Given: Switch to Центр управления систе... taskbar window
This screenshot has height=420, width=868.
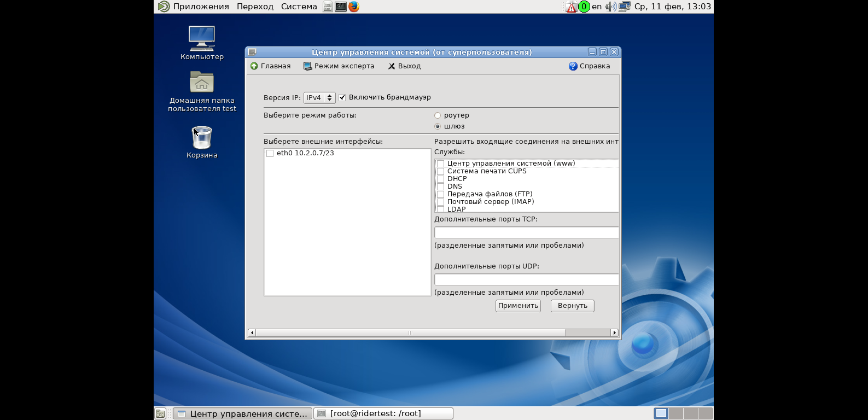Looking at the screenshot, I should point(242,413).
